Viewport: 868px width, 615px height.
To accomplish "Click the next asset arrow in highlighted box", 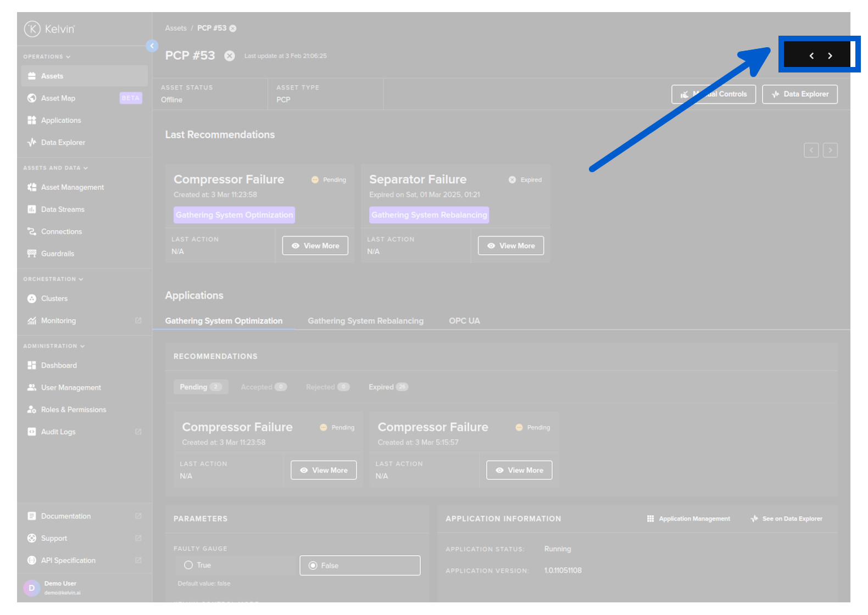I will pos(830,55).
